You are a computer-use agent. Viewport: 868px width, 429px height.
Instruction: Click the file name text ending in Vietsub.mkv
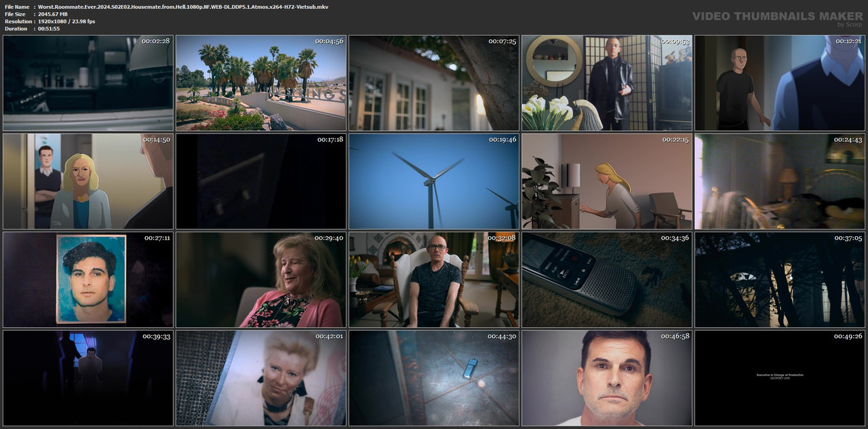pos(183,6)
